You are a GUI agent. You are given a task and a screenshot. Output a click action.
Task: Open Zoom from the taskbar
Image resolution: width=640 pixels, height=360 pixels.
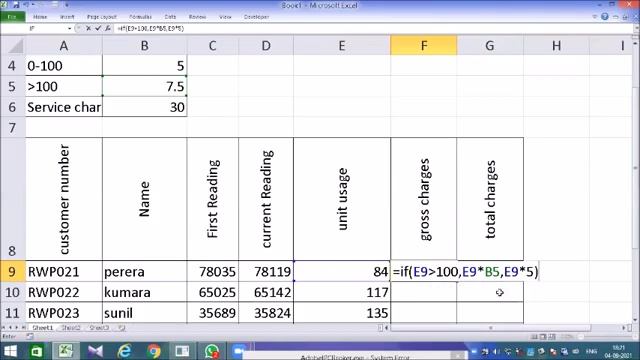(x=239, y=351)
